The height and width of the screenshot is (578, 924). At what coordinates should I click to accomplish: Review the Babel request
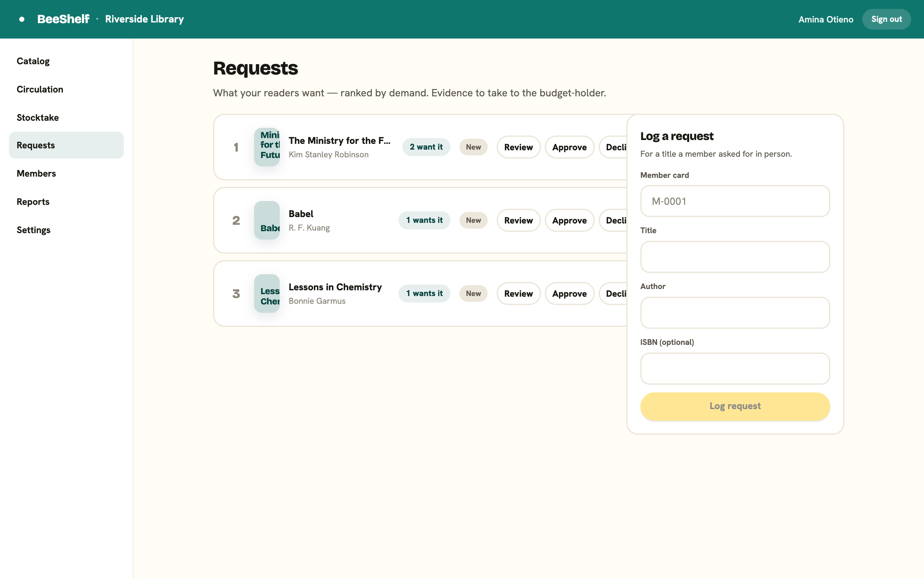point(518,220)
